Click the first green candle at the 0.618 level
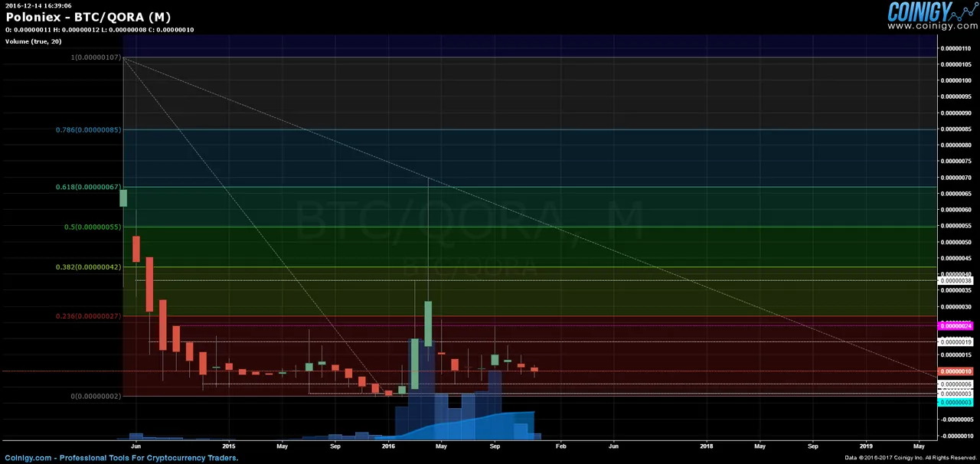 point(122,198)
